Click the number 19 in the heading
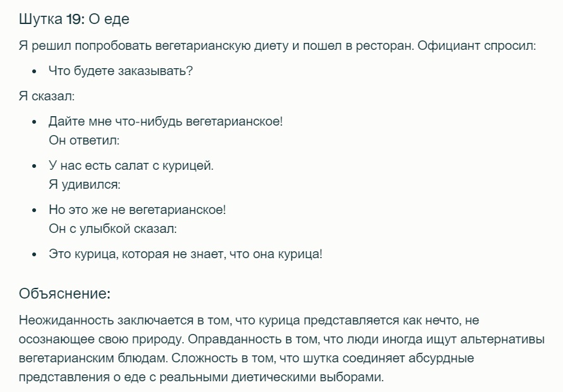The width and height of the screenshot is (563, 392). click(x=73, y=20)
